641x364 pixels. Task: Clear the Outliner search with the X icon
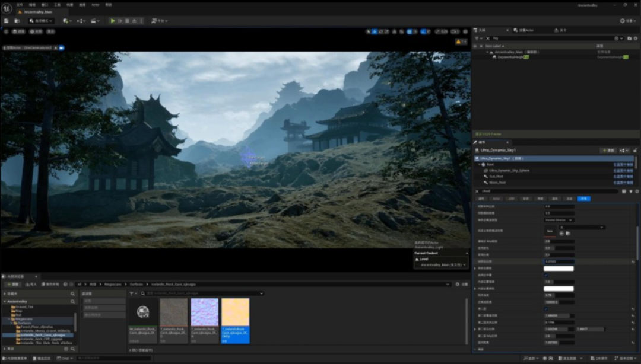(x=488, y=39)
